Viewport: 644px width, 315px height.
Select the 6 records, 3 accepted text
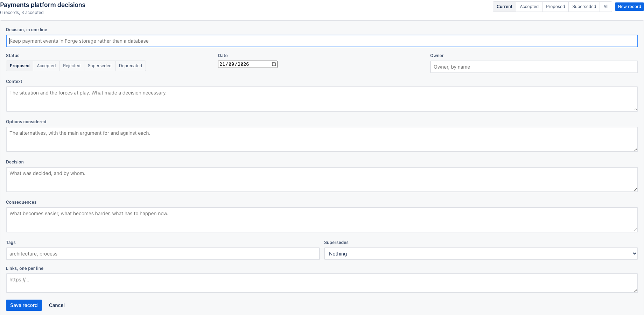22,13
